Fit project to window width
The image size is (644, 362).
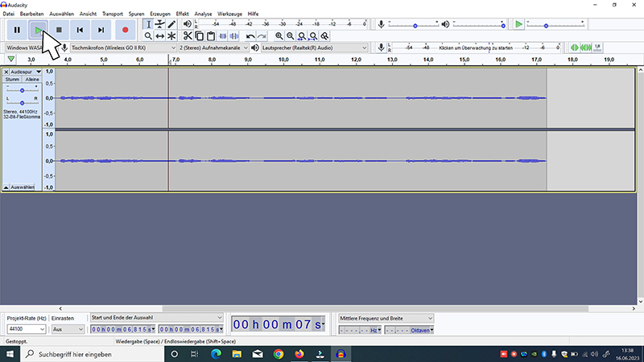[313, 36]
